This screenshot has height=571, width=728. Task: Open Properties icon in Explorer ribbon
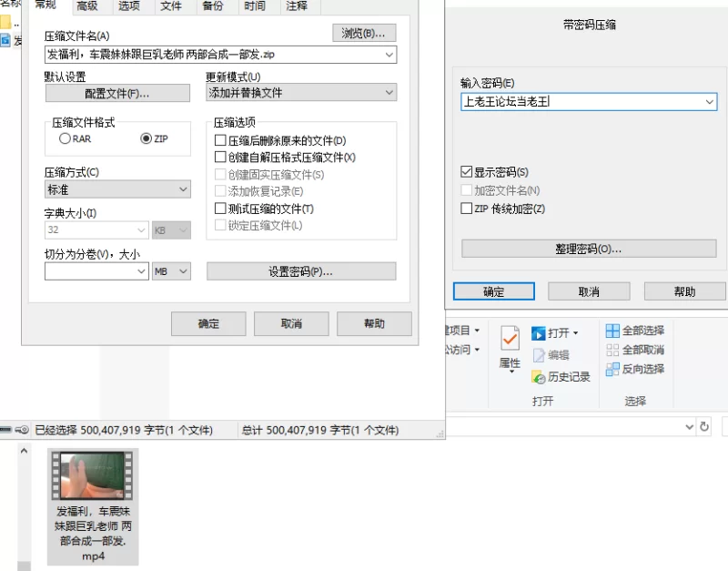pyautogui.click(x=510, y=338)
